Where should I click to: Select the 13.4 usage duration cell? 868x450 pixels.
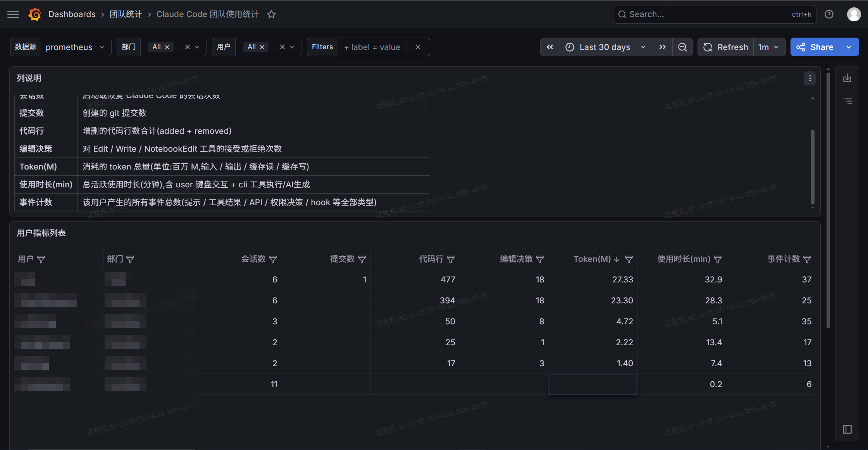681,343
